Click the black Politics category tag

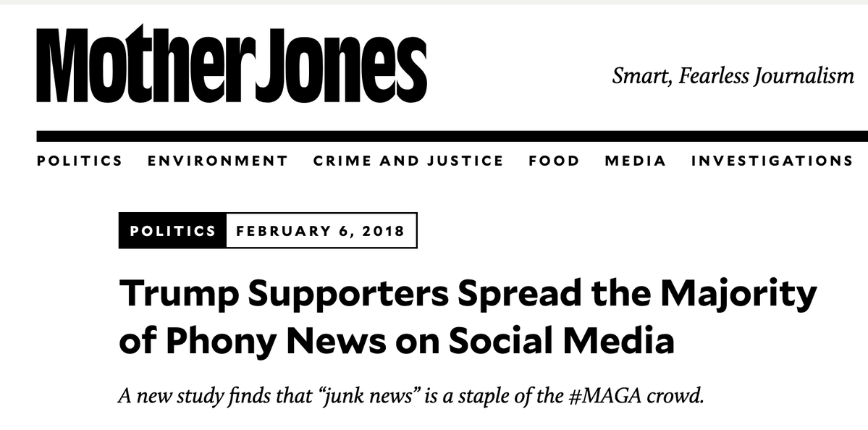pyautogui.click(x=172, y=231)
